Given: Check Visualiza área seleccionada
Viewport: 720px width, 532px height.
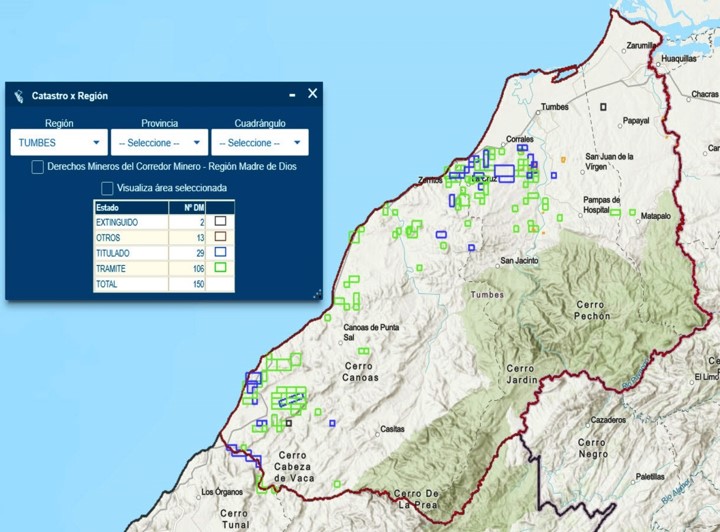Looking at the screenshot, I should point(107,188).
